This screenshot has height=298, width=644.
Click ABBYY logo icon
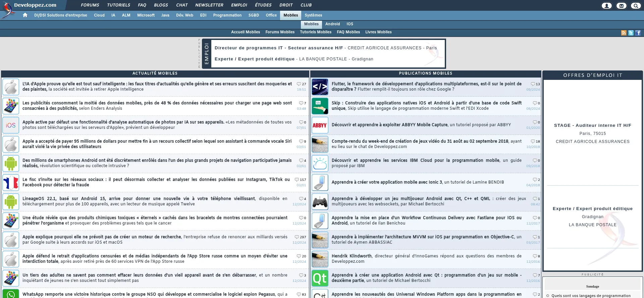point(320,125)
